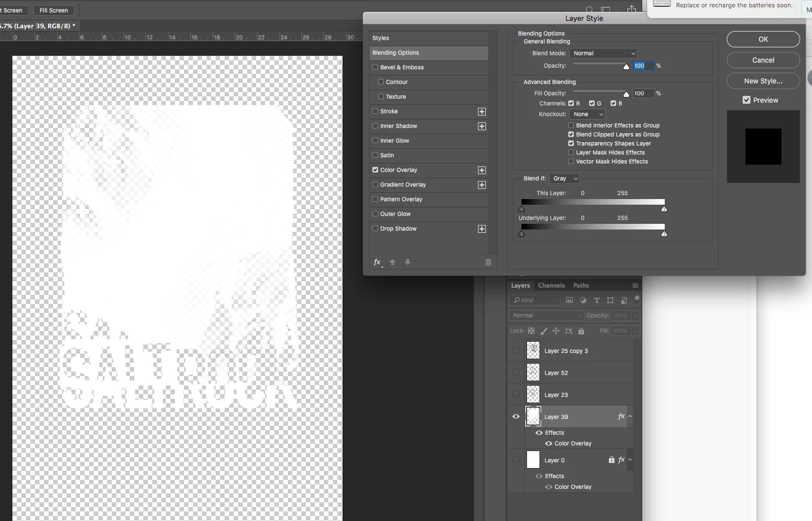
Task: Select the Layers tab
Action: 520,285
